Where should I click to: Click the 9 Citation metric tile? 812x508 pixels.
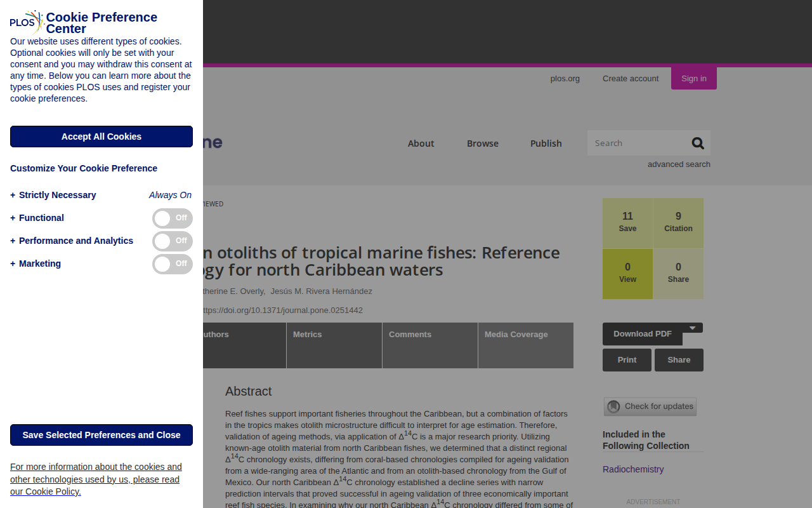[x=678, y=223]
